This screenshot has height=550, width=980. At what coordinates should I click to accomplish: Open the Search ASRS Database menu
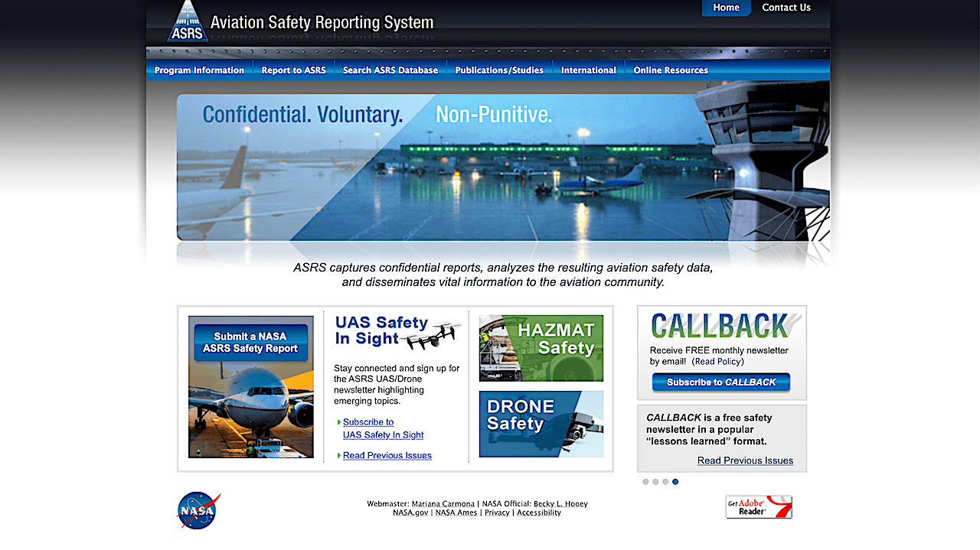(390, 70)
